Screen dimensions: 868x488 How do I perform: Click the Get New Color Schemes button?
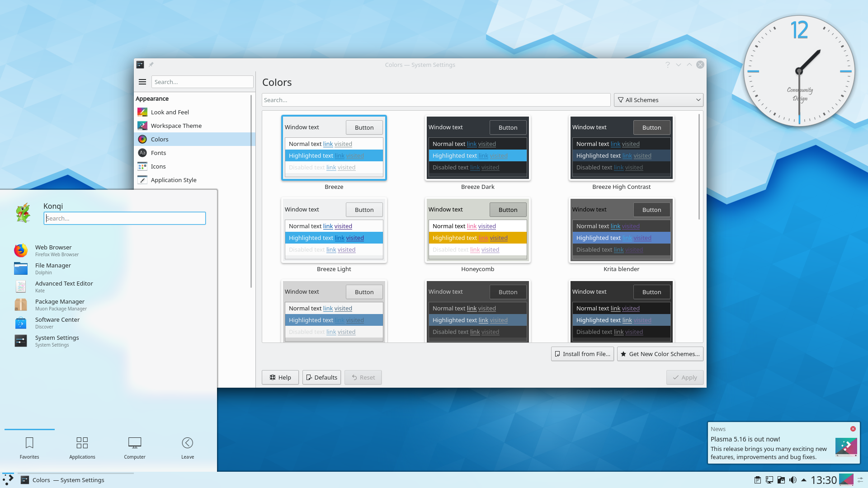click(x=660, y=354)
